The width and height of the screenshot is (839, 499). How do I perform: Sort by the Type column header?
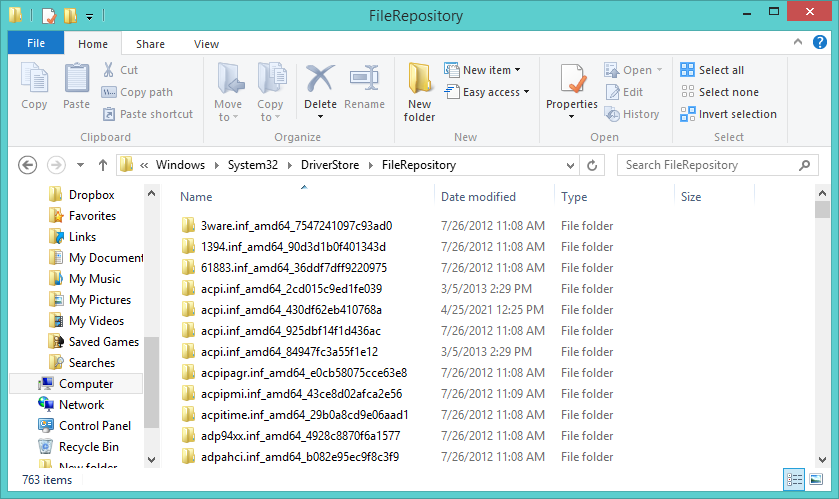tap(574, 197)
